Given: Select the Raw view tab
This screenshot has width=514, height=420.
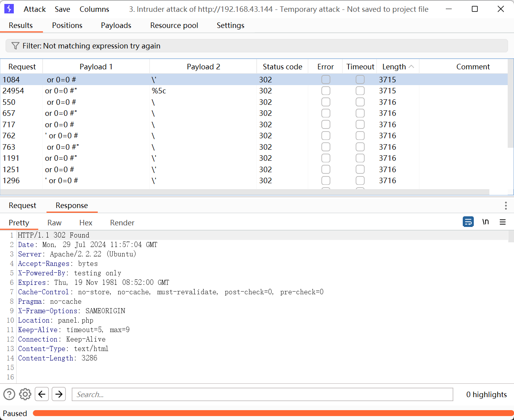Looking at the screenshot, I should tap(54, 223).
